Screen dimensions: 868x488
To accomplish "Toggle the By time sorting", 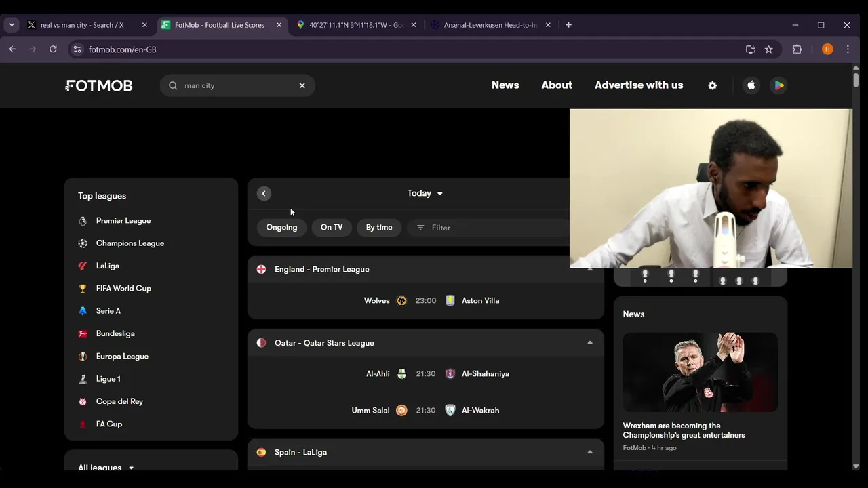I will [379, 228].
